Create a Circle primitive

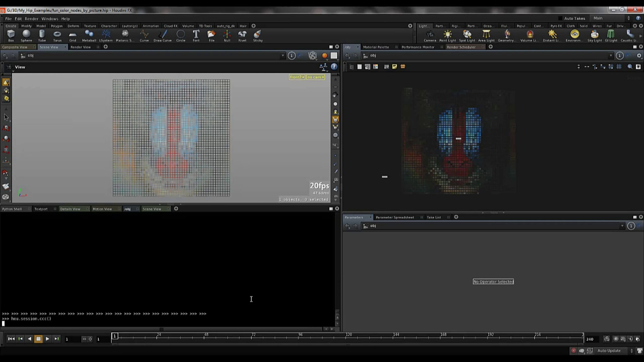[x=181, y=36]
